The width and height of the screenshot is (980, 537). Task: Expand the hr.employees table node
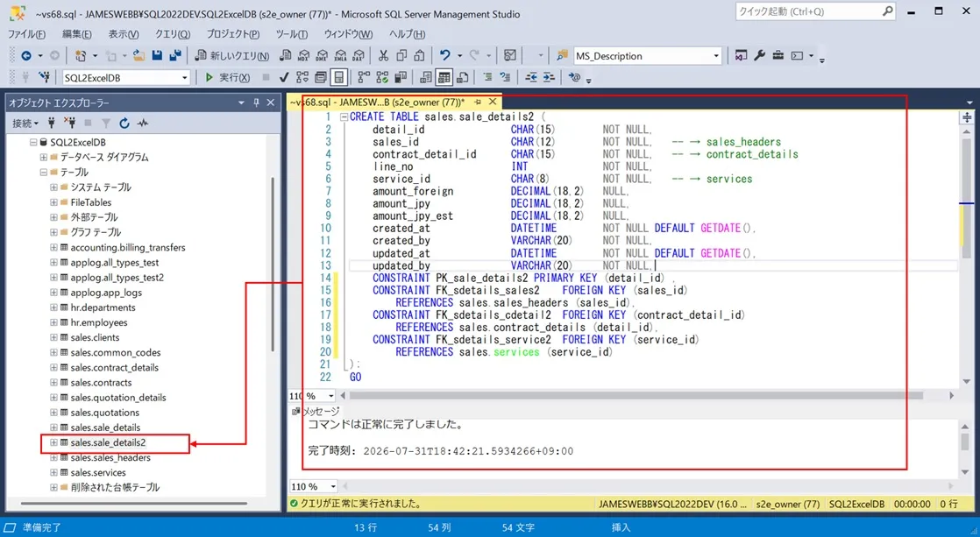pos(53,322)
